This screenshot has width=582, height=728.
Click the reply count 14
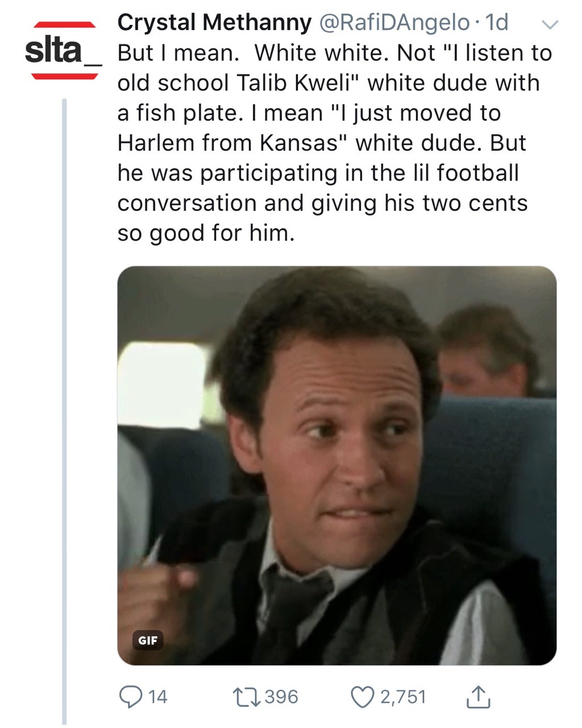pyautogui.click(x=157, y=697)
